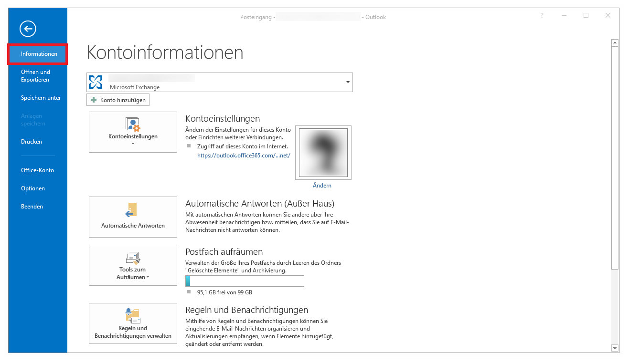The height and width of the screenshot is (364, 629).
Task: Select Drucken in the sidebar
Action: point(32,142)
